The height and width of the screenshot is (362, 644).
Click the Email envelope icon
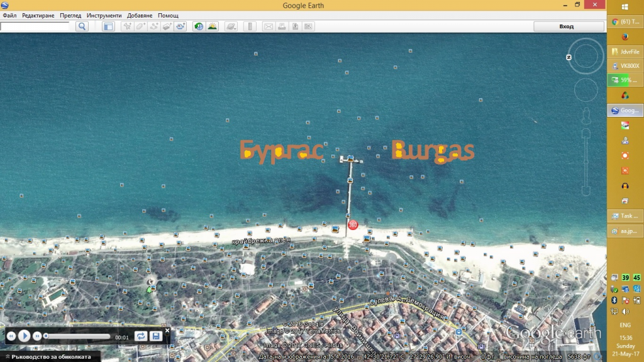tap(268, 26)
